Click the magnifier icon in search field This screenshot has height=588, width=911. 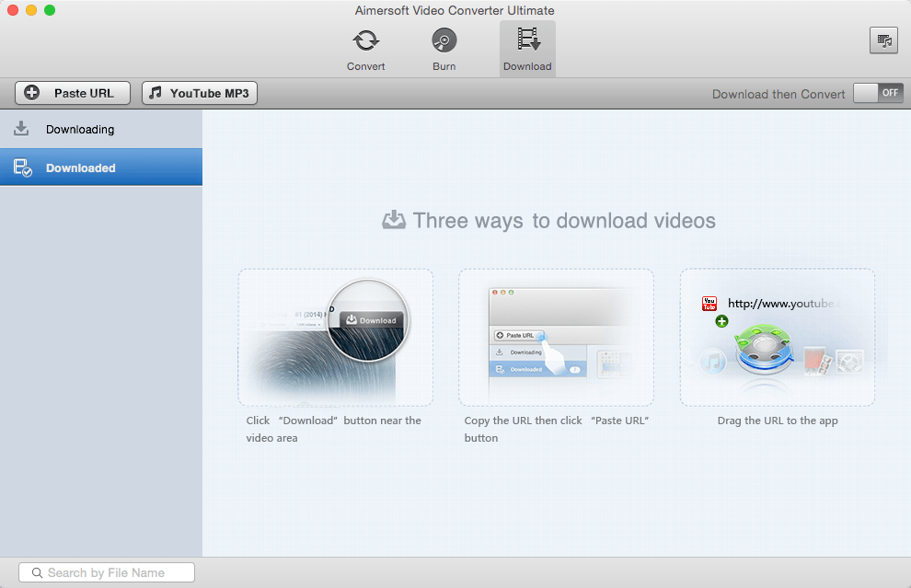[37, 573]
